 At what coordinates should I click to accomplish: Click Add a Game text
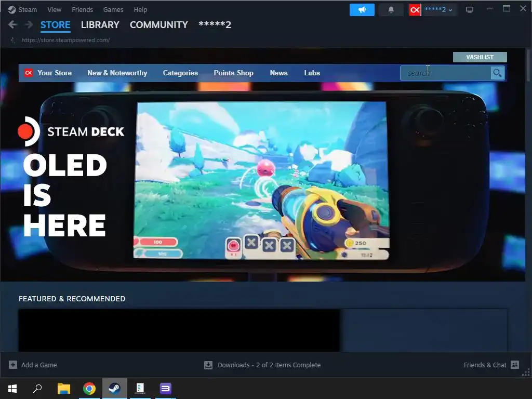tap(39, 365)
